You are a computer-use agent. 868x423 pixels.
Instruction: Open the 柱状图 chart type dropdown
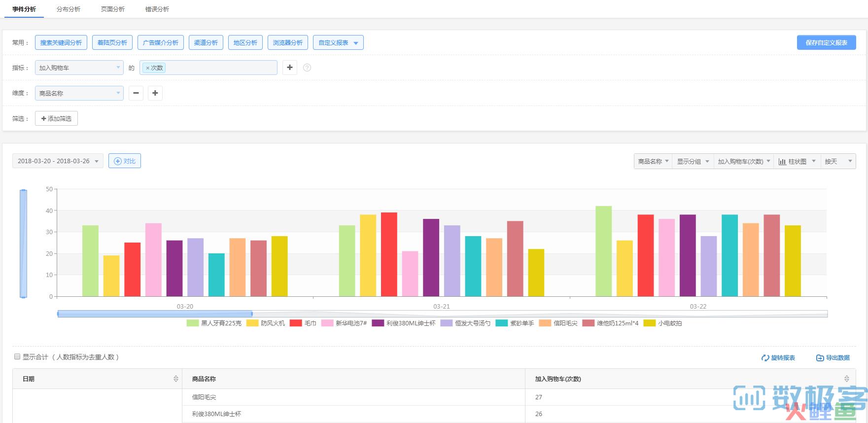click(797, 161)
